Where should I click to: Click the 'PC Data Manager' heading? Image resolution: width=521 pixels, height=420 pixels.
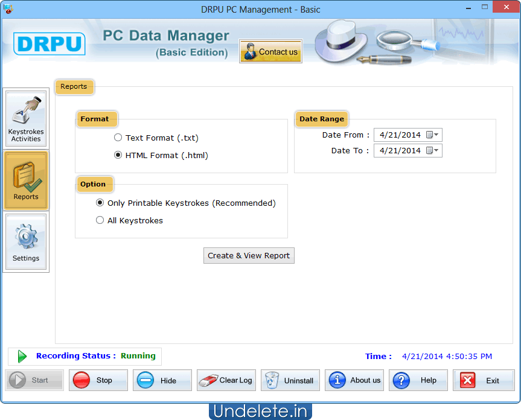(166, 36)
